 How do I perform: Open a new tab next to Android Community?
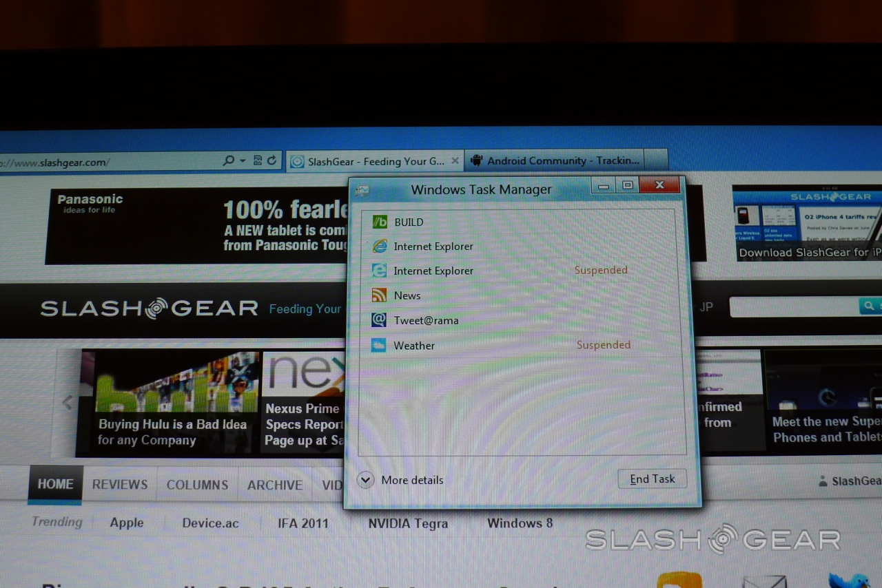(x=657, y=160)
